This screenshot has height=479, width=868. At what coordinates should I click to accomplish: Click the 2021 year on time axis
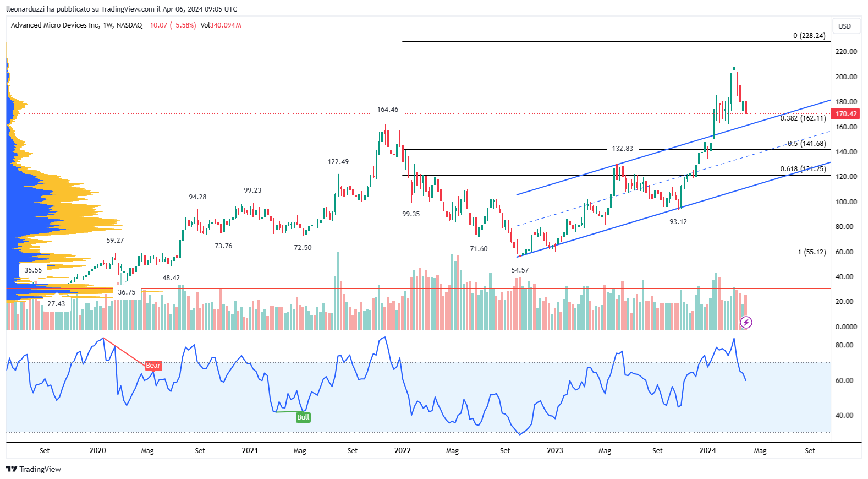click(250, 450)
